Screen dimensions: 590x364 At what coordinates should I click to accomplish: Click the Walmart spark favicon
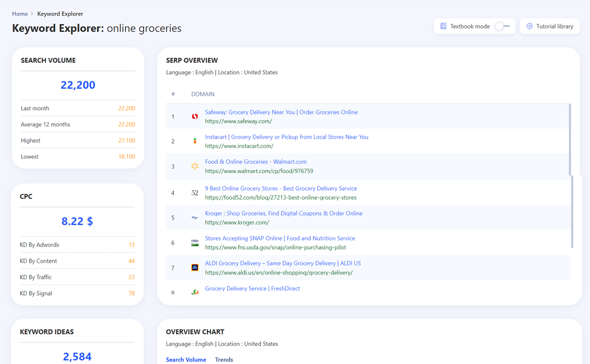tap(194, 166)
